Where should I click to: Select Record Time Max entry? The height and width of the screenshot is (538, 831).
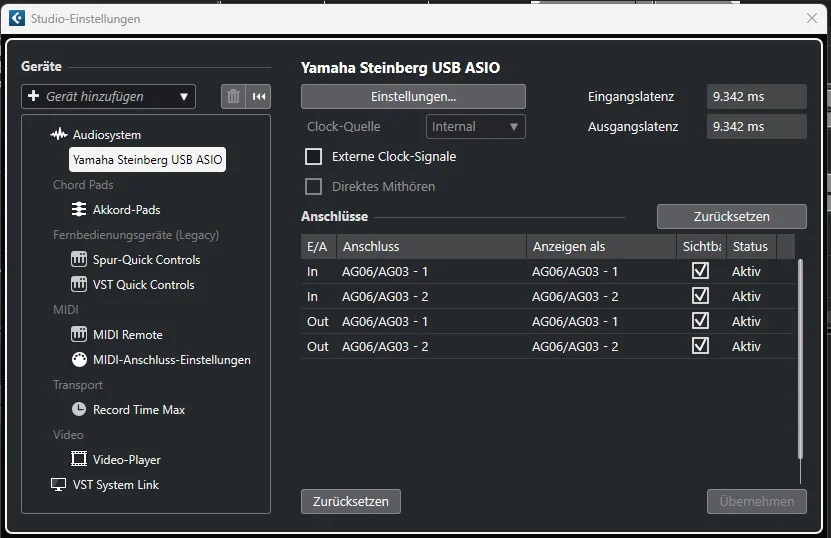coord(139,410)
